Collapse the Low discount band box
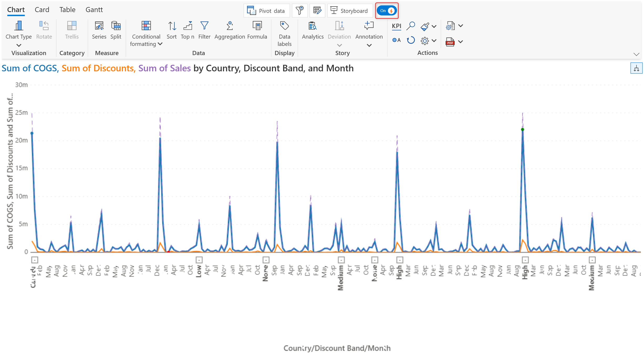The image size is (644, 362). [x=199, y=260]
